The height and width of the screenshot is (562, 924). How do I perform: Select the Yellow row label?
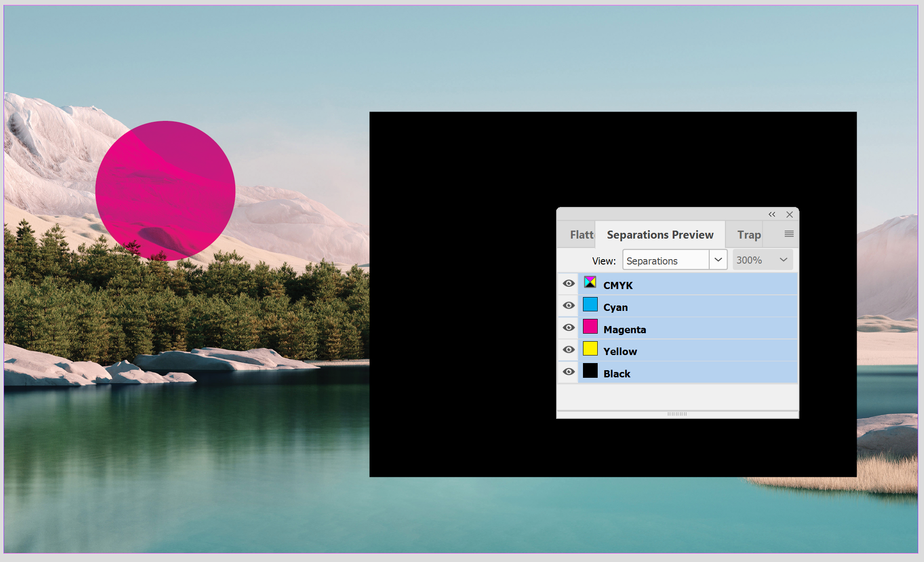(x=620, y=351)
